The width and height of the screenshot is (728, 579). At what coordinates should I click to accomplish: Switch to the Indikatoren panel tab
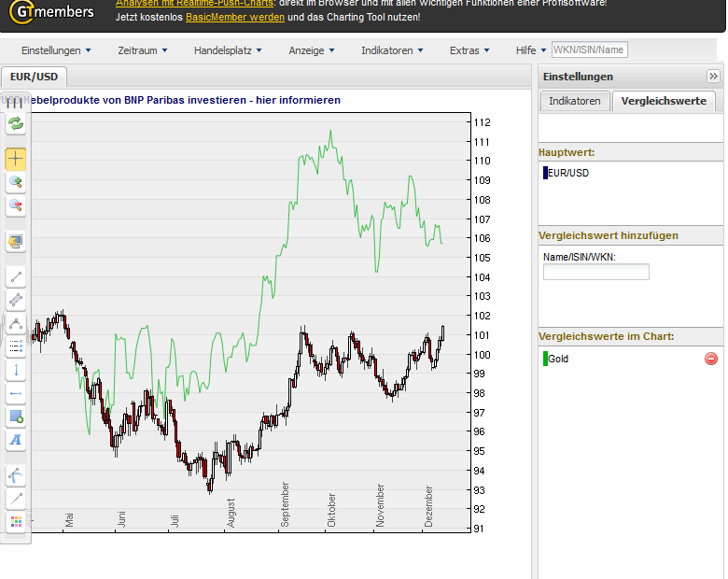[574, 101]
